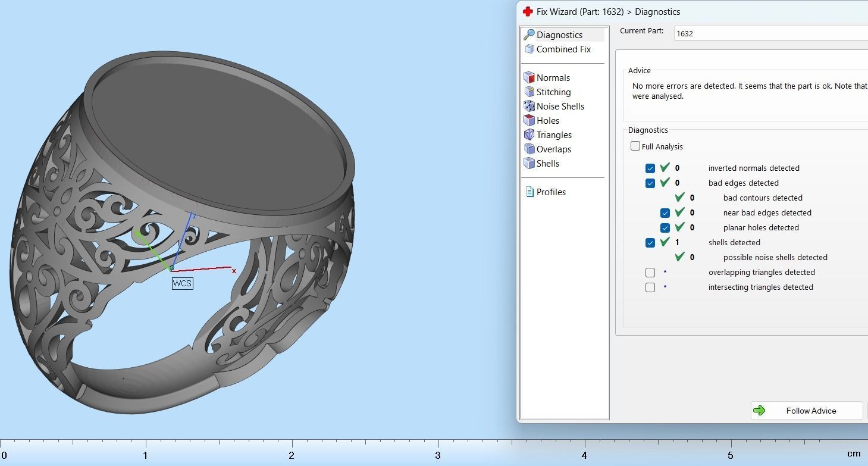Click green checkmark beside inverted normals
The width and height of the screenshot is (868, 466).
(665, 167)
